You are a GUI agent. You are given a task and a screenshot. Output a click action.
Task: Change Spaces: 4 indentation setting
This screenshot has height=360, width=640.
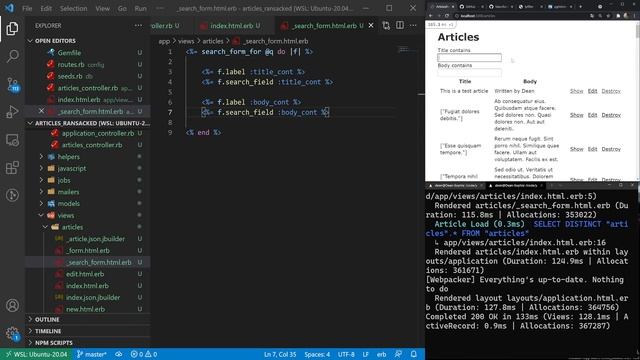click(x=317, y=354)
